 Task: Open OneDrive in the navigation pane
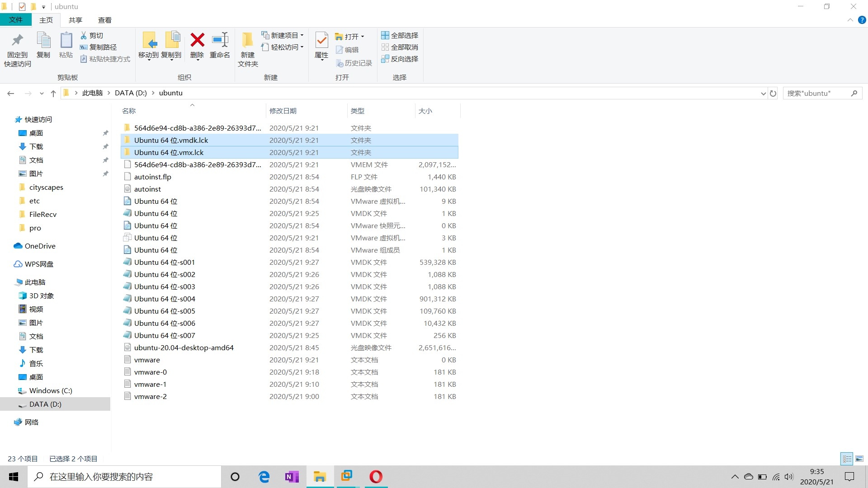pos(40,246)
